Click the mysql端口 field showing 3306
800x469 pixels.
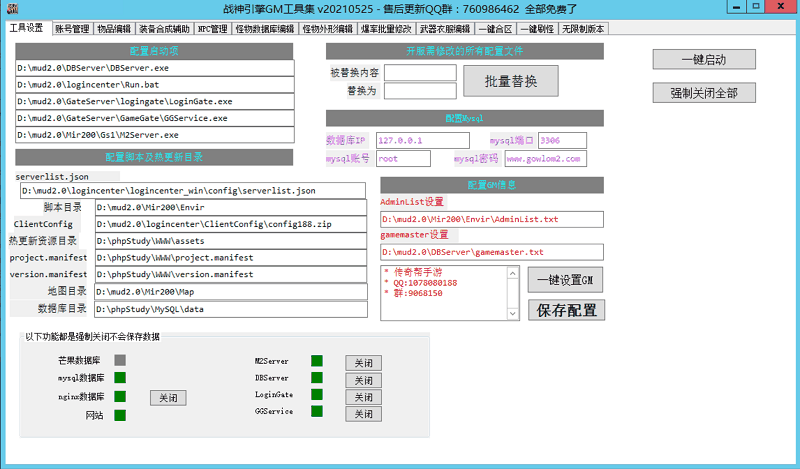[x=562, y=140]
